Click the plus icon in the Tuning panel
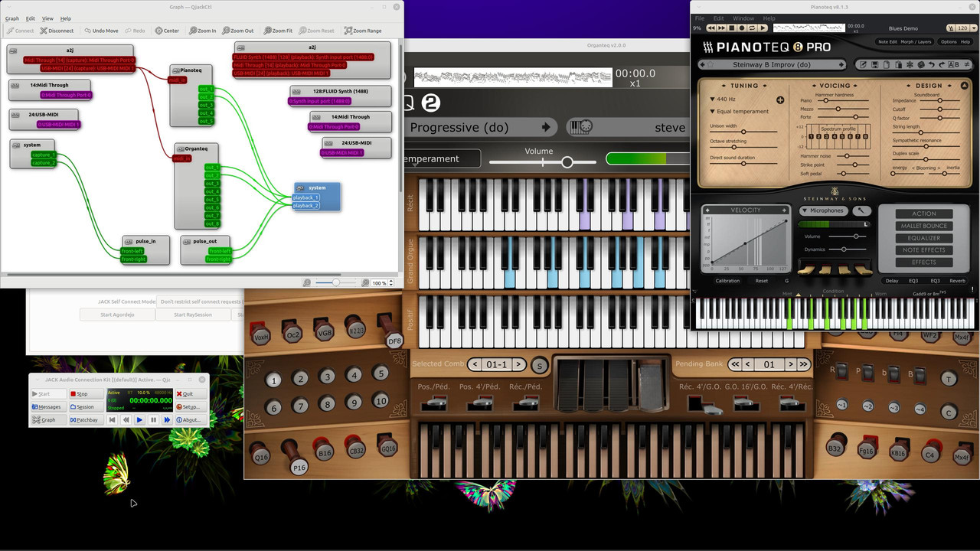 click(x=780, y=100)
